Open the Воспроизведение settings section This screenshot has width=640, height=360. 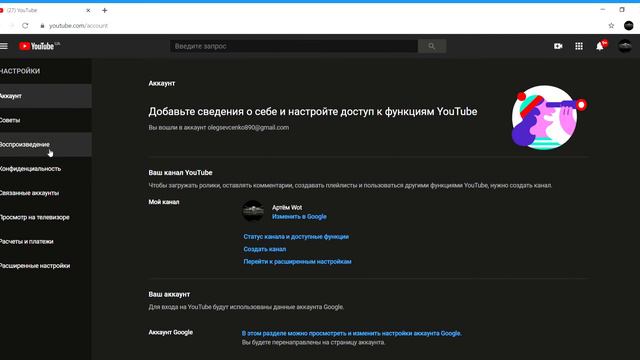pos(46,144)
